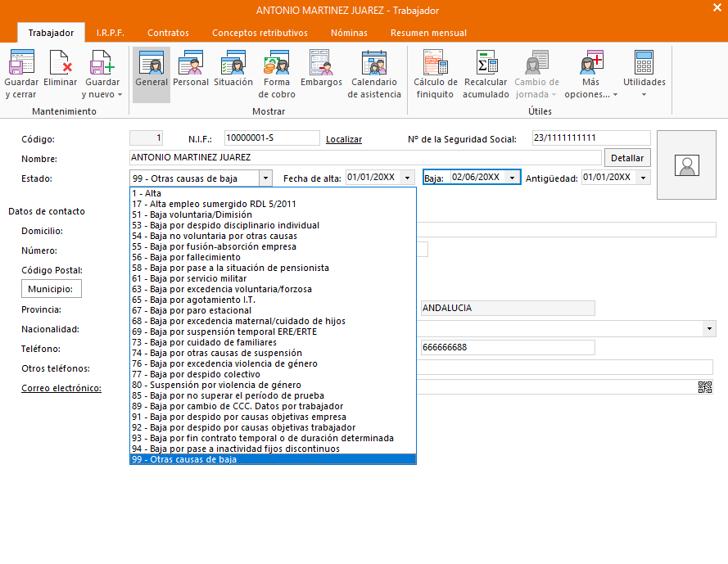Select '73 - Baja por cuidado de familiares'
Image resolution: width=728 pixels, height=564 pixels.
[x=273, y=343]
